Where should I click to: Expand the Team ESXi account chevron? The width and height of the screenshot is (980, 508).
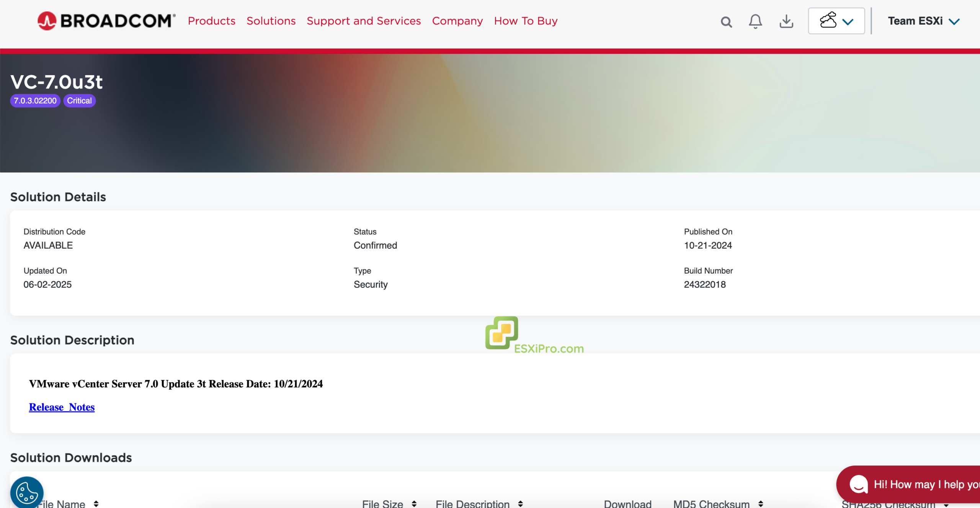pos(954,21)
